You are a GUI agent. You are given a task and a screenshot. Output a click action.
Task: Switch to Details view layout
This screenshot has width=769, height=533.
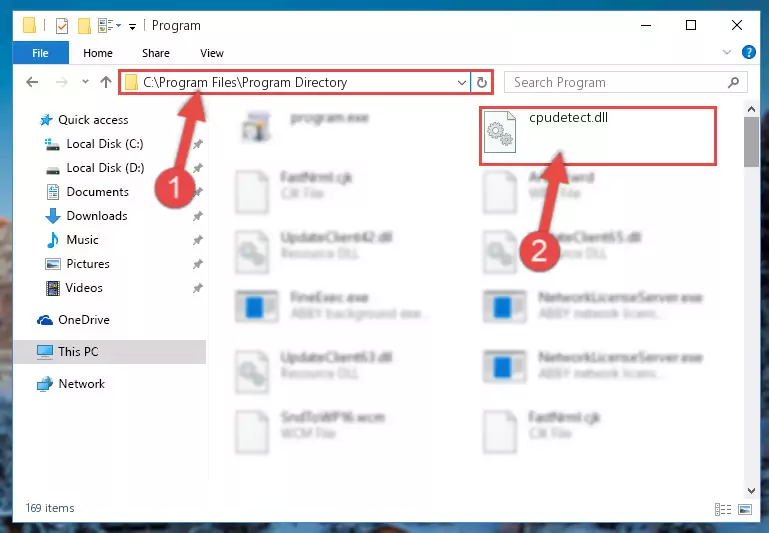723,509
